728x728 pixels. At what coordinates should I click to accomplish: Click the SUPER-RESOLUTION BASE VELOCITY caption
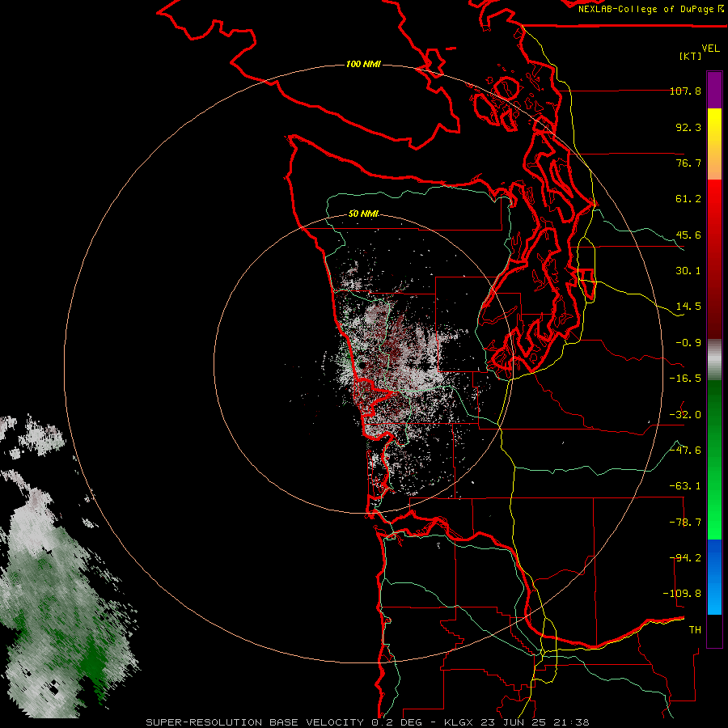(255, 722)
